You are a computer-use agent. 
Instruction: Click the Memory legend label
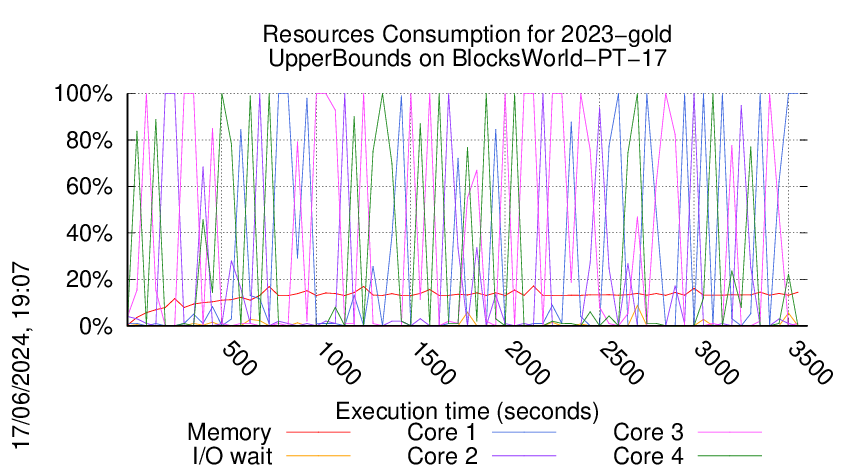click(x=229, y=433)
